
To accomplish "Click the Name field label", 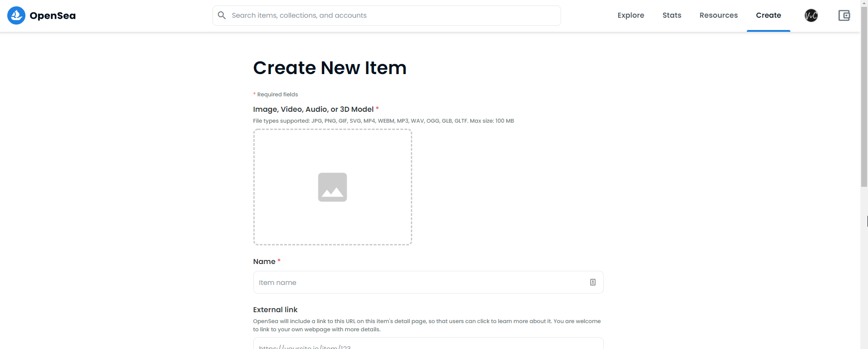I will (264, 262).
